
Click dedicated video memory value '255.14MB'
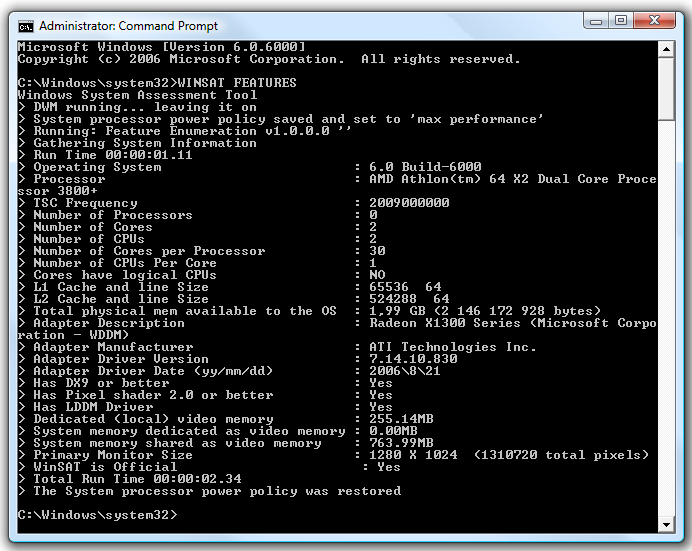[401, 419]
